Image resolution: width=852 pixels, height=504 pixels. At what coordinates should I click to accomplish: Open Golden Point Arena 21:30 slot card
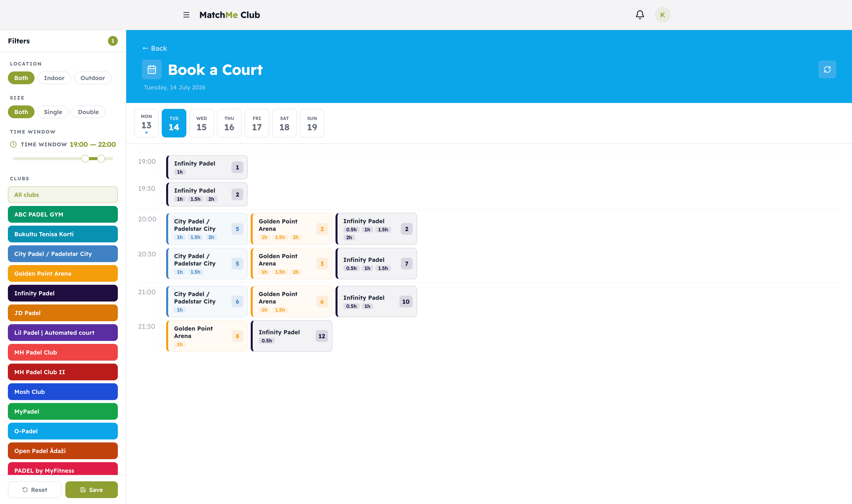(x=207, y=336)
